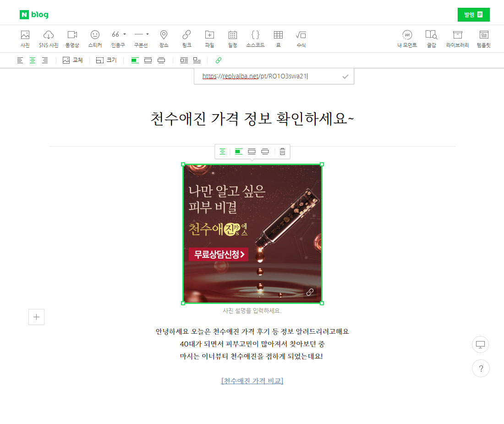Click the 천수애진 가격 비교 link
This screenshot has width=504, height=424.
pyautogui.click(x=252, y=381)
